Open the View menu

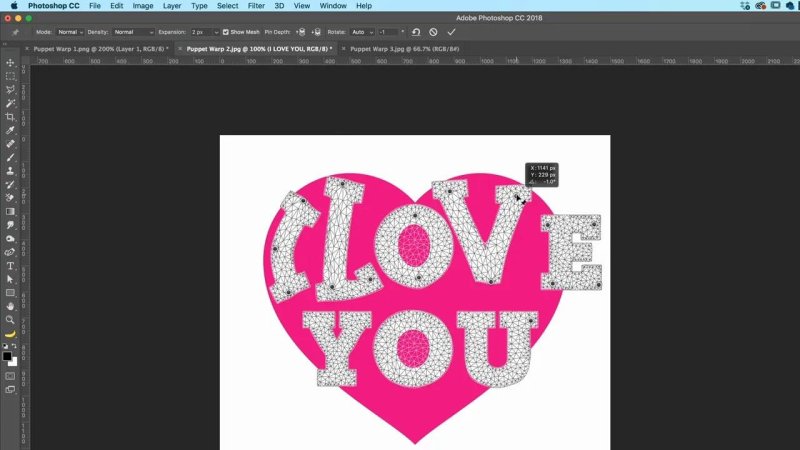(302, 6)
